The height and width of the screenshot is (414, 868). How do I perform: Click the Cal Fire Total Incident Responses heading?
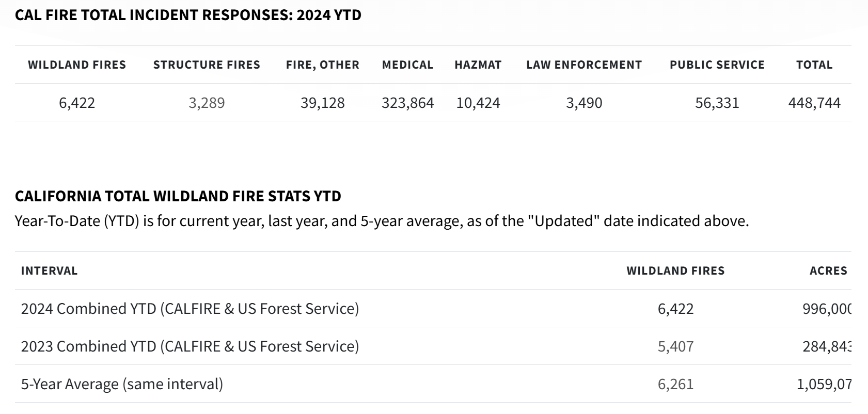coord(188,15)
